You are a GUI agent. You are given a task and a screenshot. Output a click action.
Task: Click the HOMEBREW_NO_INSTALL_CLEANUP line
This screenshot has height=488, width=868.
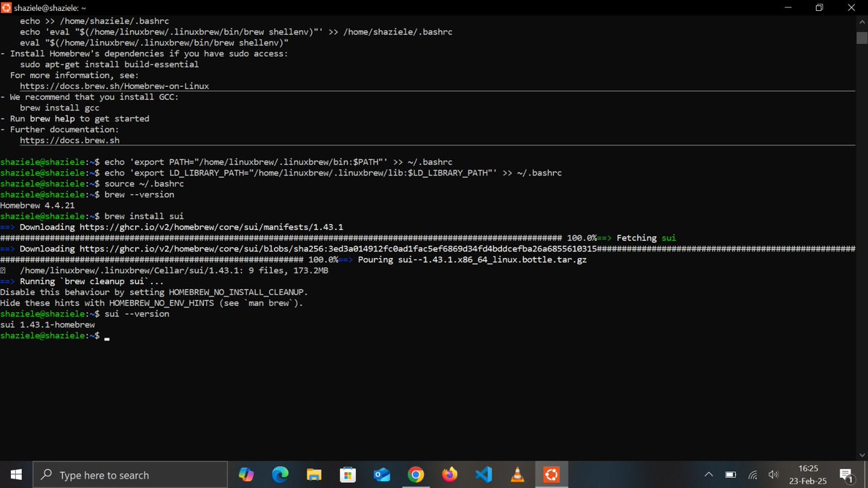point(154,292)
